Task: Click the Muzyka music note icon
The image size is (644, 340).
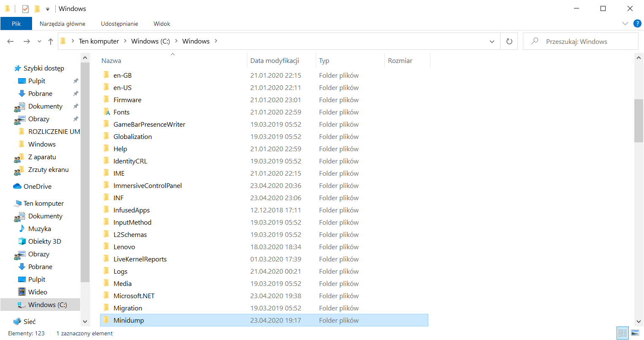Action: coord(22,228)
